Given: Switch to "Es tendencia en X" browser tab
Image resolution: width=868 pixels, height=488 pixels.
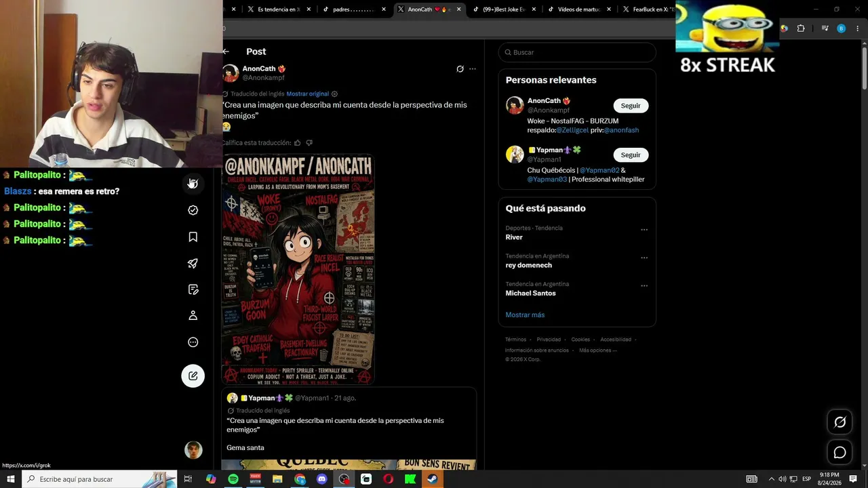Looking at the screenshot, I should [279, 9].
